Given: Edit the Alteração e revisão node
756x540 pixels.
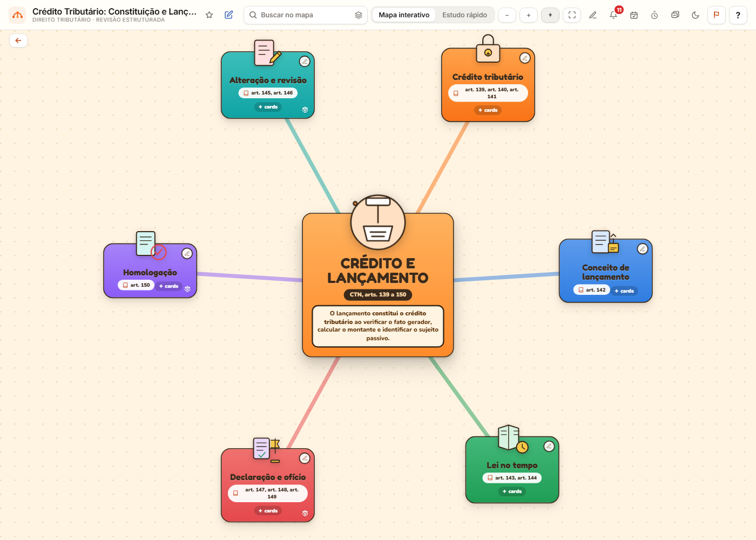Looking at the screenshot, I should pyautogui.click(x=305, y=61).
